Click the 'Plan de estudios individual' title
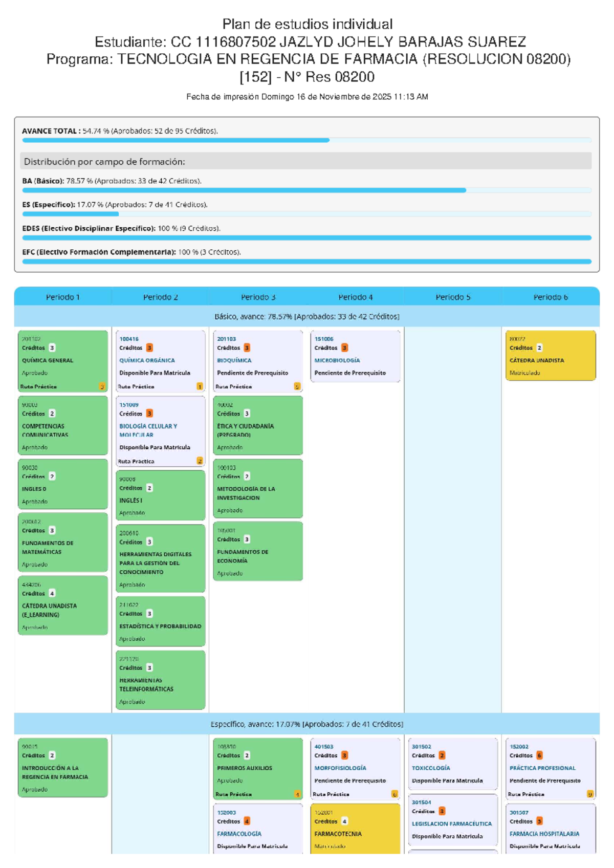The image size is (614, 868). click(308, 24)
